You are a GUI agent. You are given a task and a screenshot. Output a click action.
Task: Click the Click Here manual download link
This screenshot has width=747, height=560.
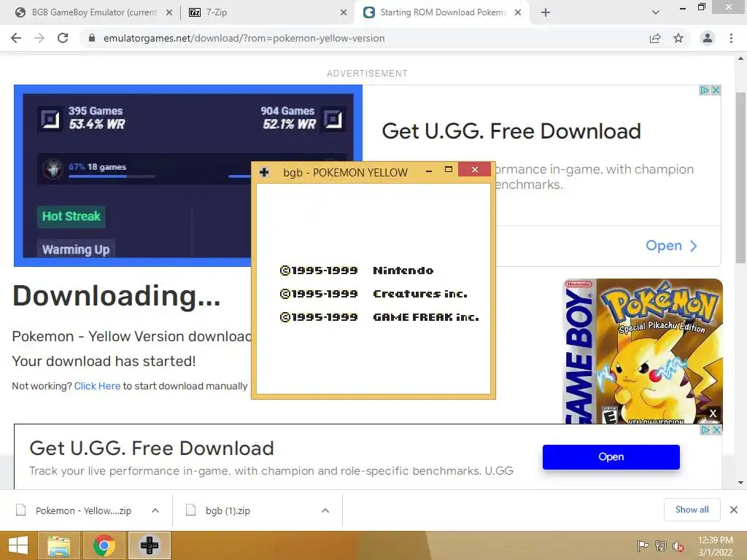pos(97,386)
